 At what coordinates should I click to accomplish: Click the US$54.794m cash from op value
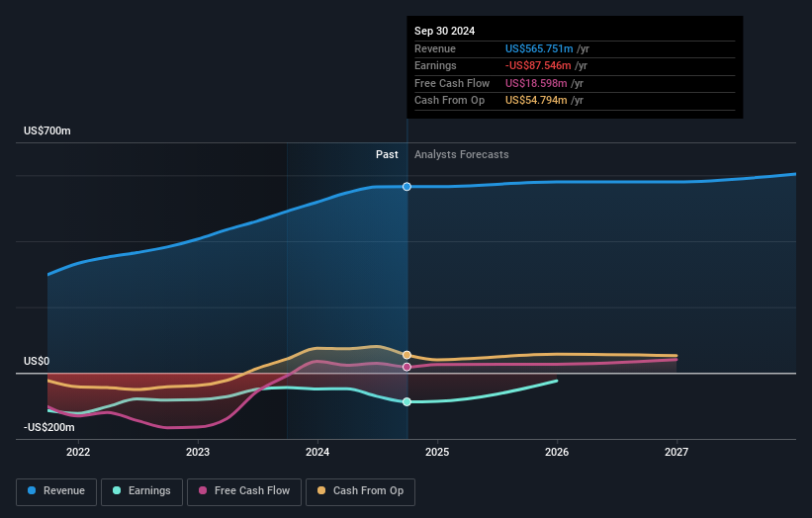(x=536, y=101)
